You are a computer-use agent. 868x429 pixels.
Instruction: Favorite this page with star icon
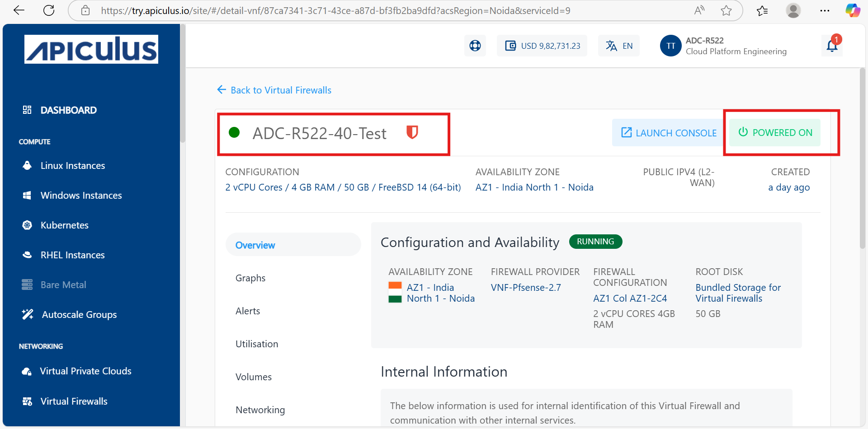coord(726,11)
